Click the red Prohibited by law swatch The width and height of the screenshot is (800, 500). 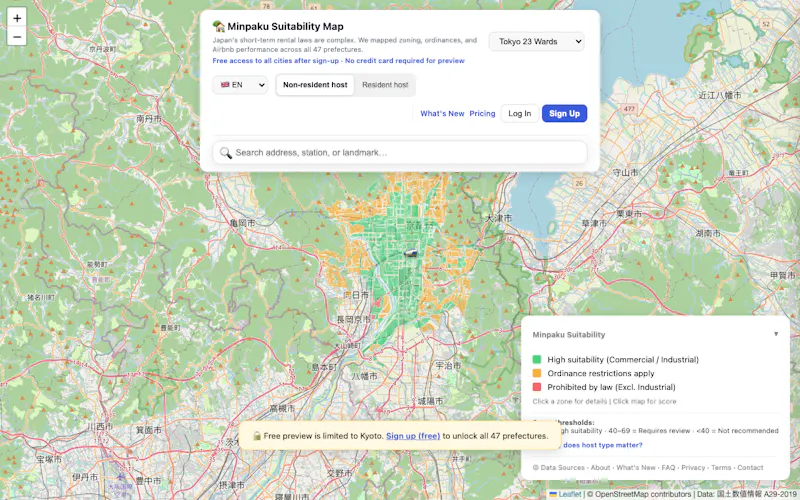coord(537,387)
